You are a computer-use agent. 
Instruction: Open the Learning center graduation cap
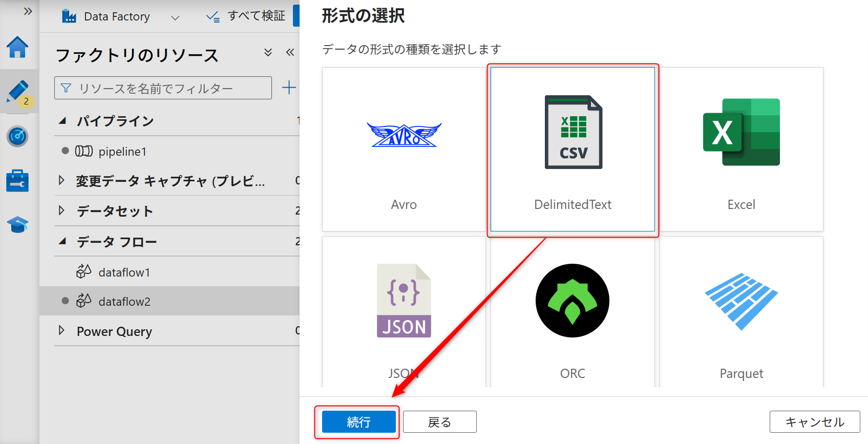click(17, 224)
